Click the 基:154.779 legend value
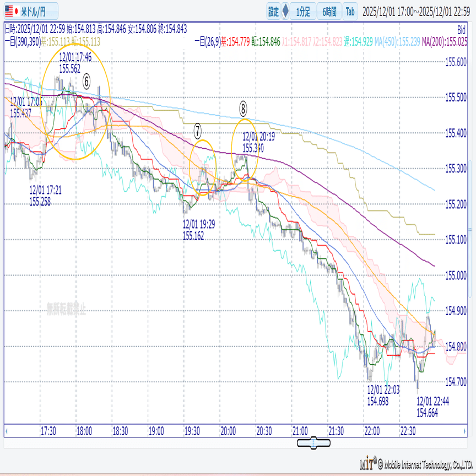The width and height of the screenshot is (476, 476). pyautogui.click(x=235, y=42)
